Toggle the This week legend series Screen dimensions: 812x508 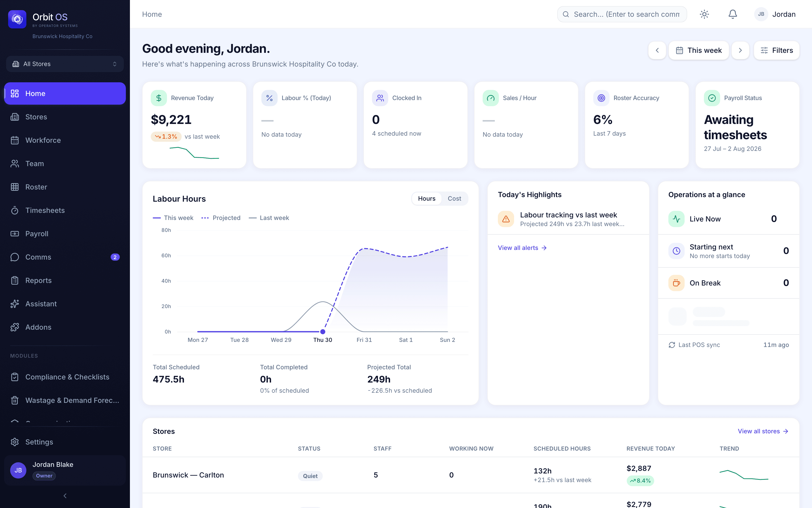point(173,218)
